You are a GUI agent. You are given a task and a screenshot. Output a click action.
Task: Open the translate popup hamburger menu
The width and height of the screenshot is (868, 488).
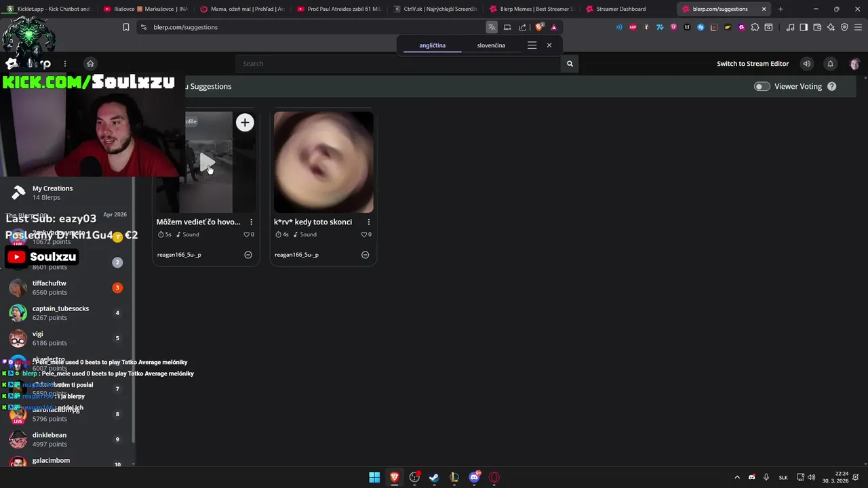coord(532,45)
